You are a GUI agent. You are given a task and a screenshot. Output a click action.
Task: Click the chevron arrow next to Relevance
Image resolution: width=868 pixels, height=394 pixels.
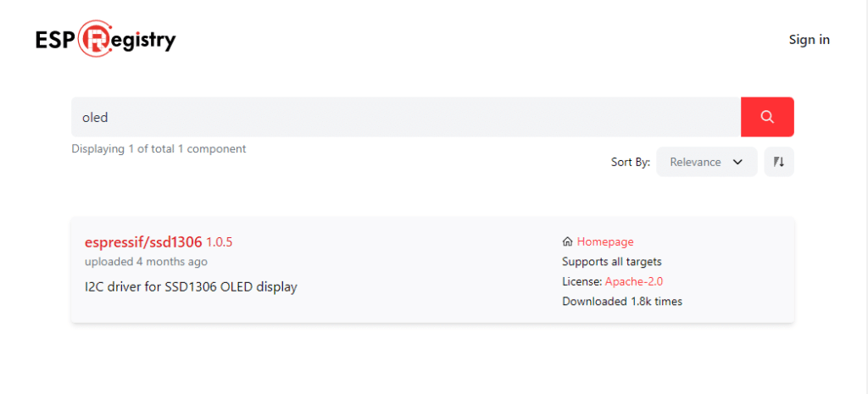737,162
